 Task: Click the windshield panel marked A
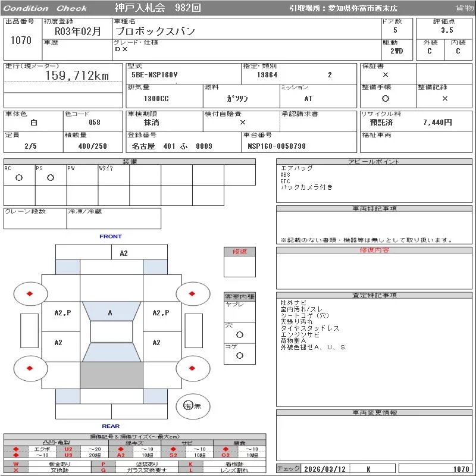pyautogui.click(x=110, y=312)
